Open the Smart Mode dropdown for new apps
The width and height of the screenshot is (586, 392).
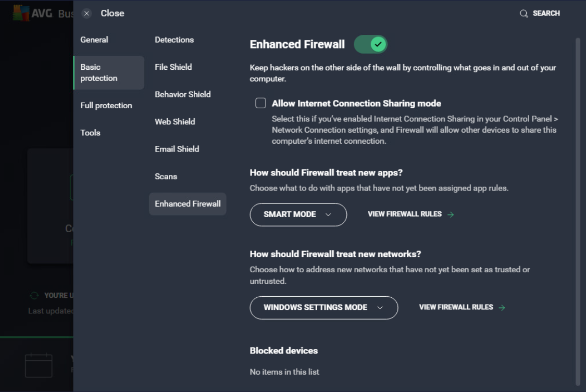pyautogui.click(x=298, y=214)
